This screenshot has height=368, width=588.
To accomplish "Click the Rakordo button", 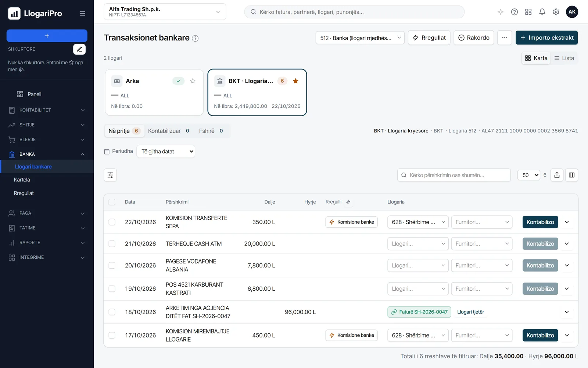I will click(474, 38).
